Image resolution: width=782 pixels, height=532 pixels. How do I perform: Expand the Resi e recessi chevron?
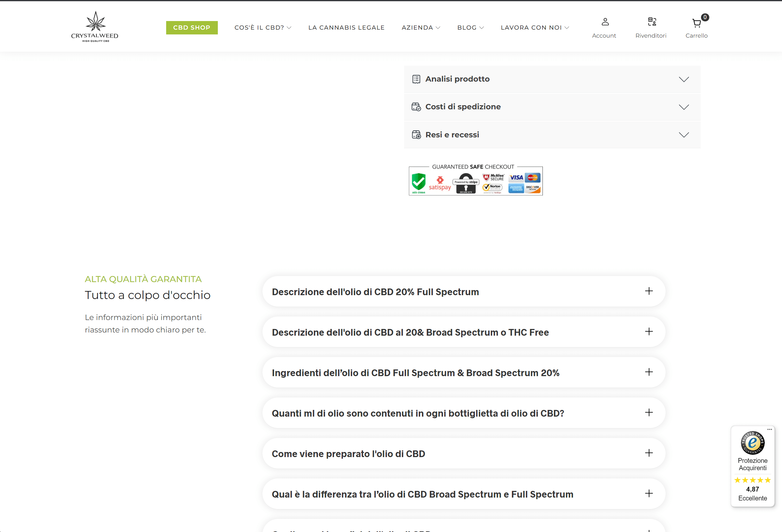[684, 135]
